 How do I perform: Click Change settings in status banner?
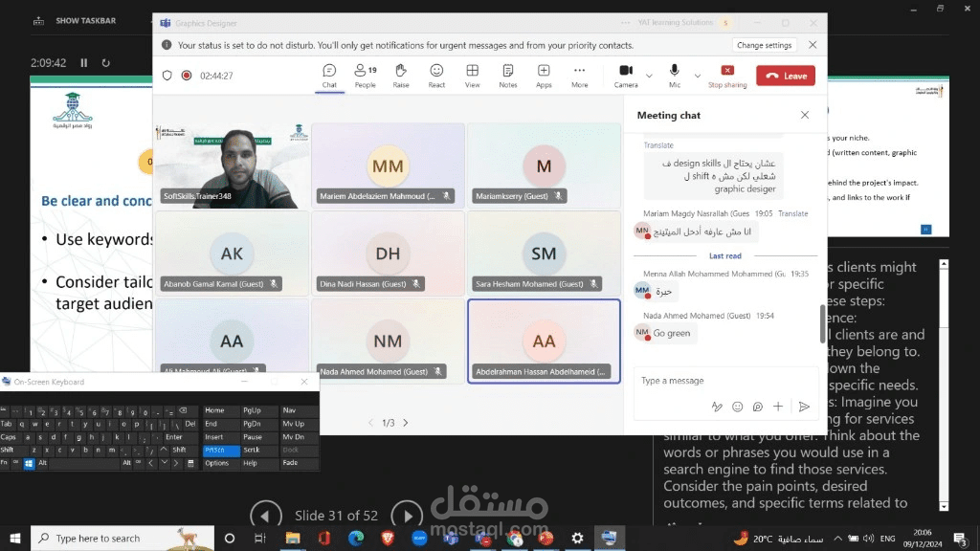(x=764, y=45)
